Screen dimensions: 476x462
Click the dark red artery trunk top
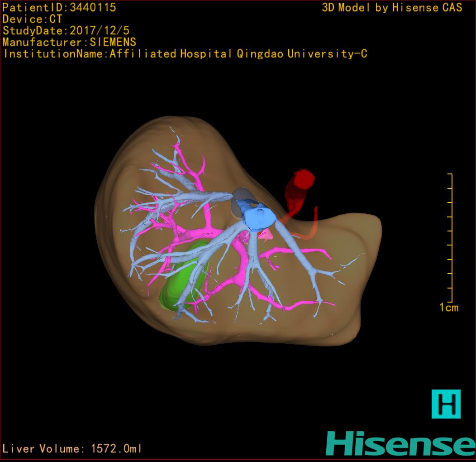click(303, 180)
